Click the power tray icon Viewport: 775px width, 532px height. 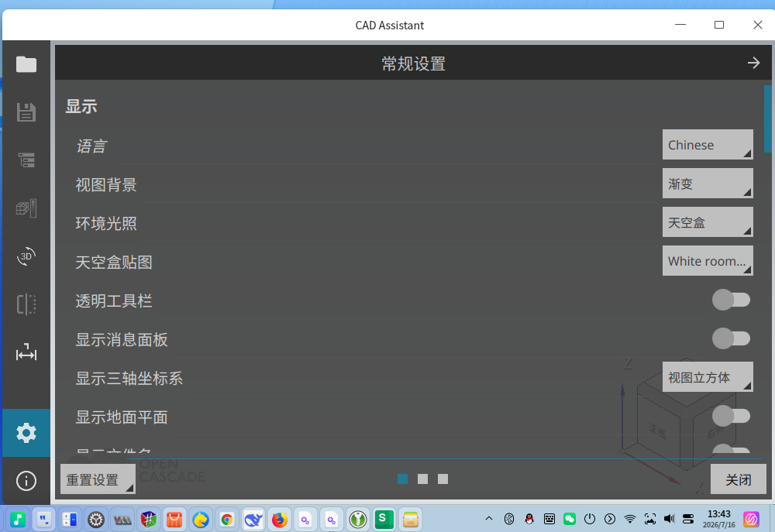590,519
